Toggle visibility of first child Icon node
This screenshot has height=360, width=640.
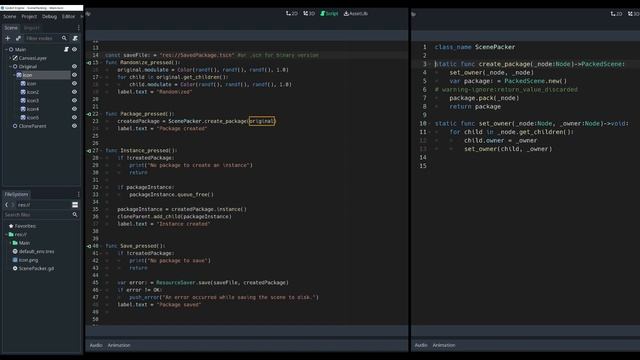point(74,83)
